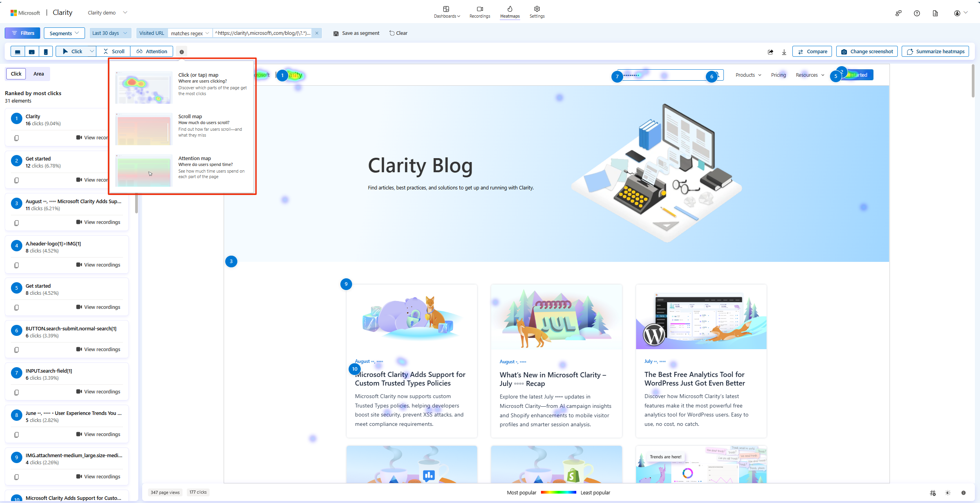The image size is (980, 503).
Task: Click the ranked elements list scrollbar
Action: tap(136, 204)
